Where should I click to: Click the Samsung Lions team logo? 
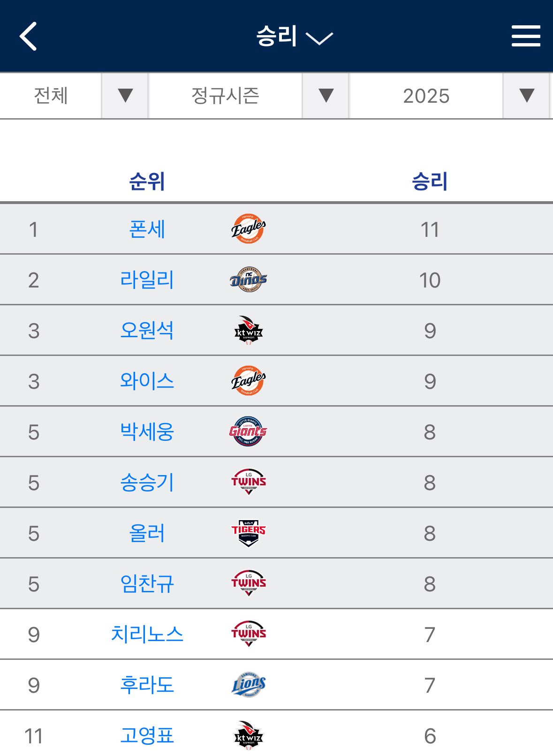(x=248, y=685)
